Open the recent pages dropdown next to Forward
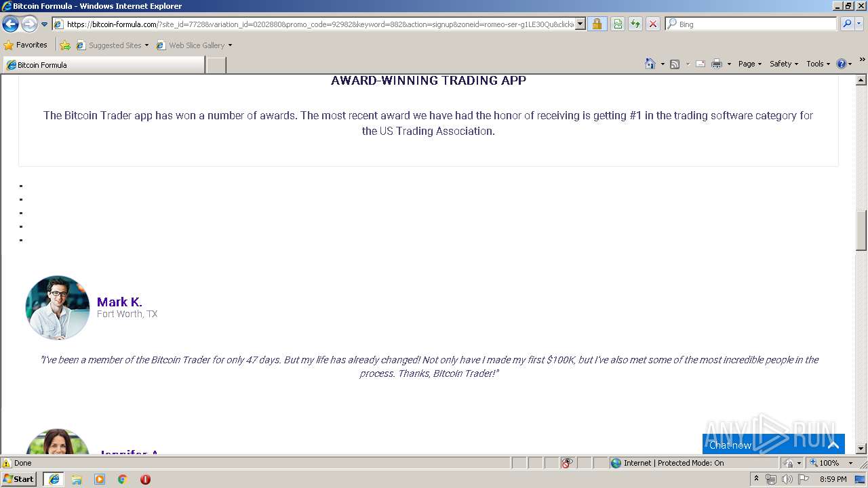868x488 pixels. [45, 24]
